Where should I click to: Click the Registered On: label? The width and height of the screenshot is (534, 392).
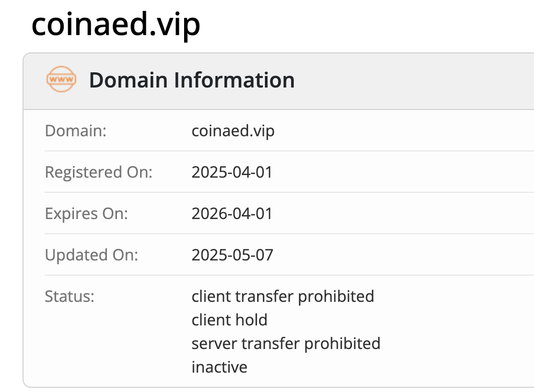click(99, 172)
